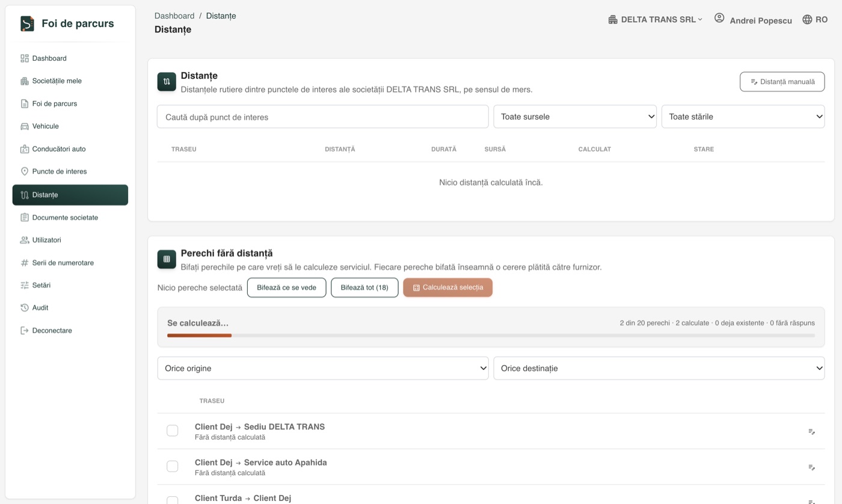Click the Andrei Popescu user name
The width and height of the screenshot is (842, 504).
[761, 20]
